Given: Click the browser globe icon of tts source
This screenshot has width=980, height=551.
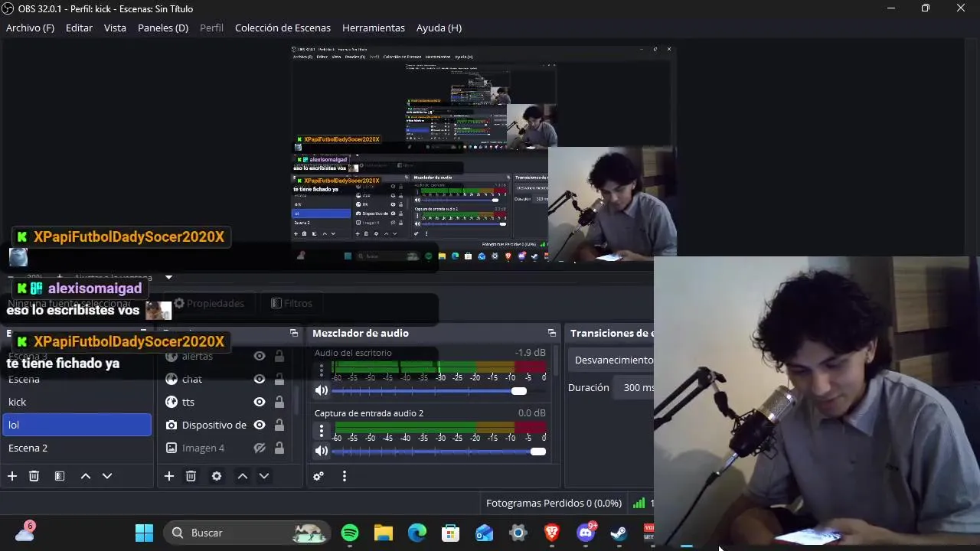Looking at the screenshot, I should click(171, 402).
